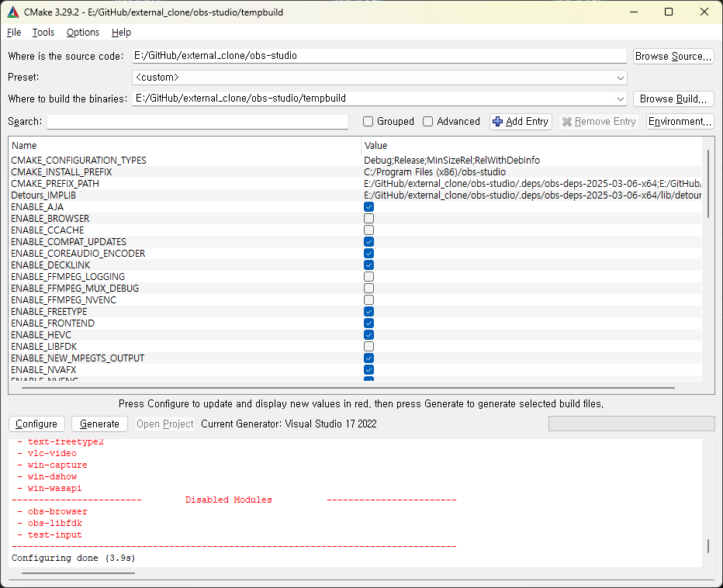Select Detours_IMPLIB entry name
This screenshot has height=588, width=723.
click(43, 195)
